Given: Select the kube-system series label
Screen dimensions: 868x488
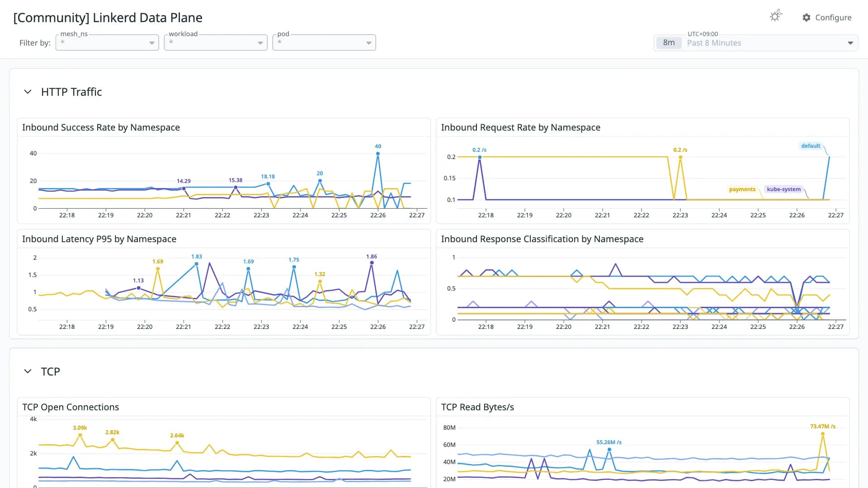Looking at the screenshot, I should point(783,189).
